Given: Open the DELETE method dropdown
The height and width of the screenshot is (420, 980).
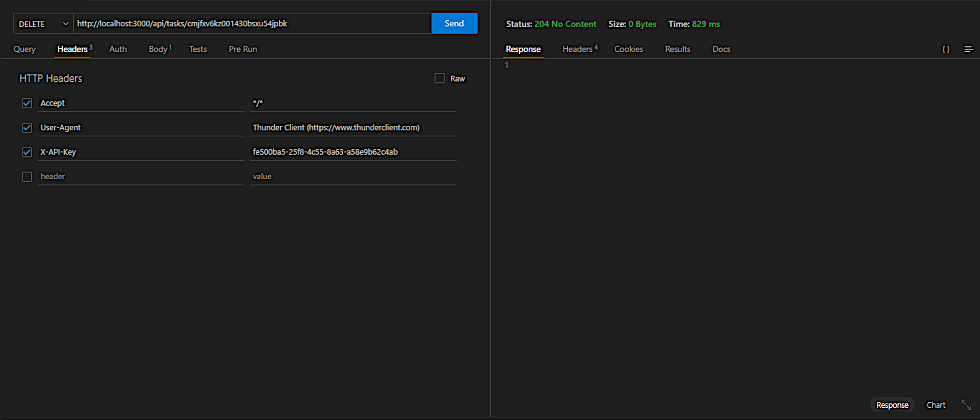Looking at the screenshot, I should 43,24.
